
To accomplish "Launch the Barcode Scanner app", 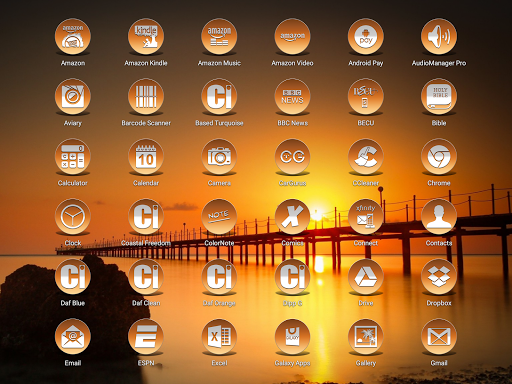I will point(146,97).
